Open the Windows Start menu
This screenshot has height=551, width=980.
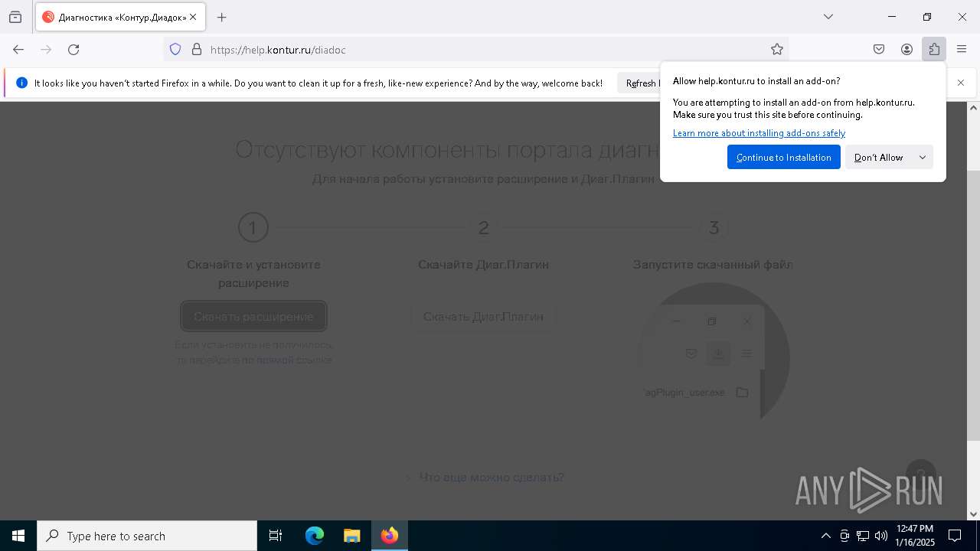(18, 536)
